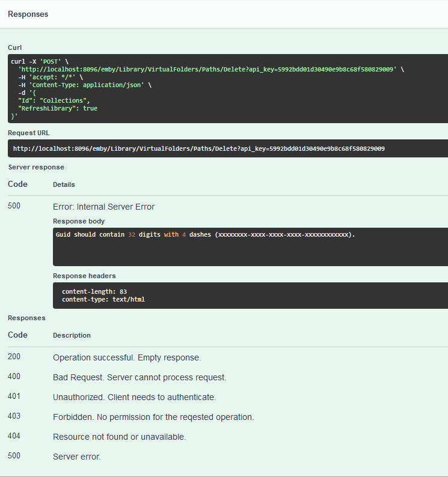Select the "RefreshLibrary": true line in curl block
Image resolution: width=448 pixels, height=477 pixels.
click(x=57, y=109)
